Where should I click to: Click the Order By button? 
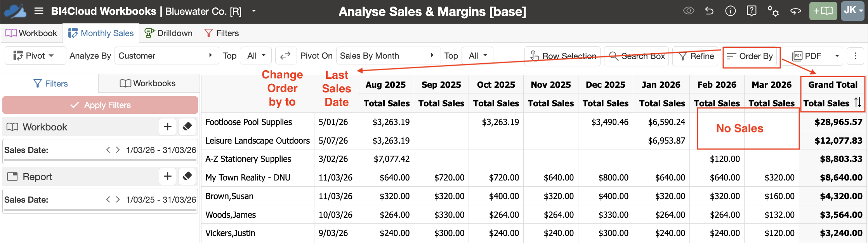tap(751, 56)
